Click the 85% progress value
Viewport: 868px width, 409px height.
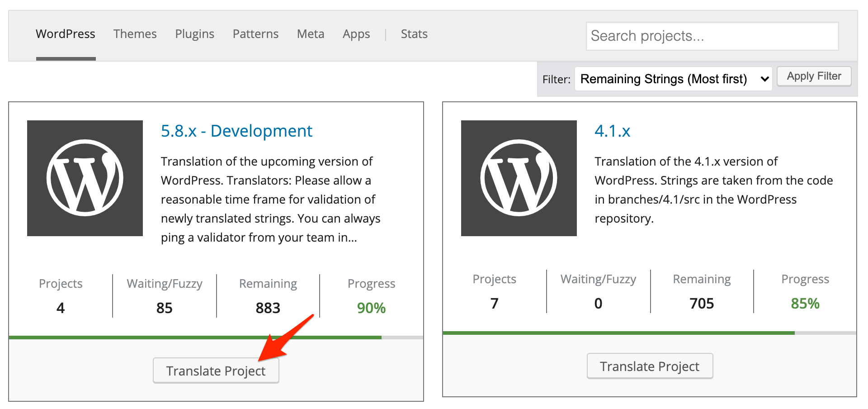point(805,304)
